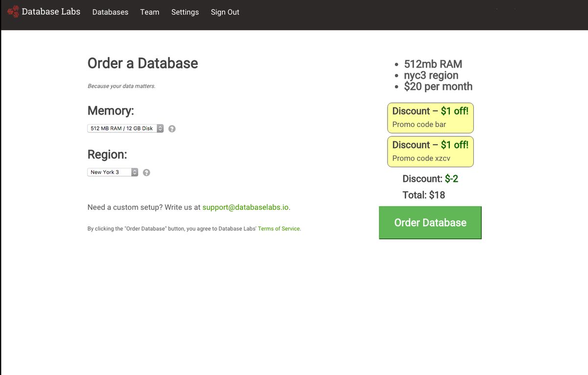588x375 pixels.
Task: Go to the Team page
Action: (x=149, y=12)
